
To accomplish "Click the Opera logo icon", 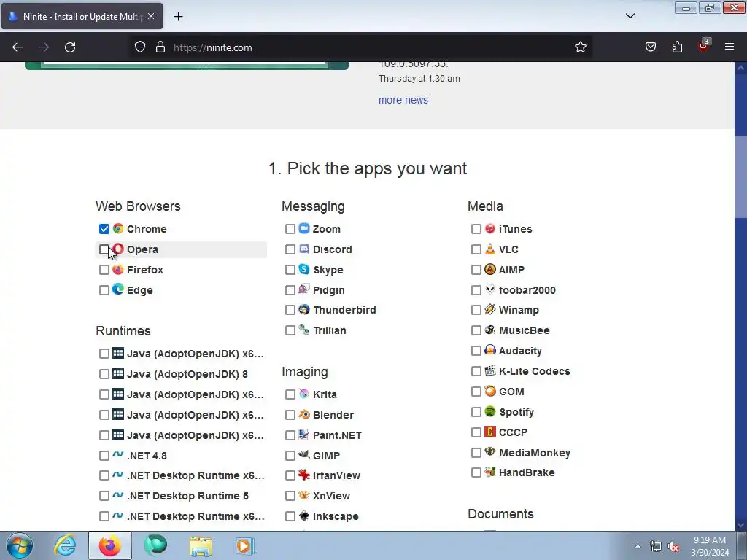I will (117, 249).
